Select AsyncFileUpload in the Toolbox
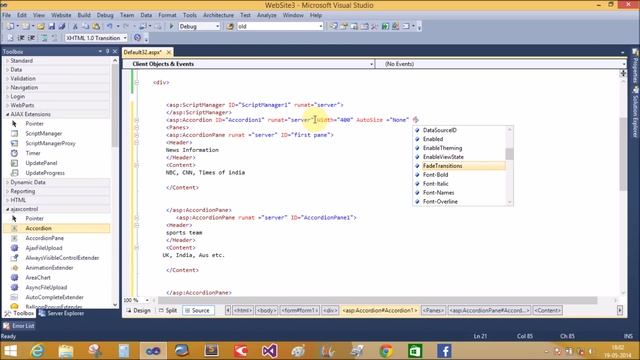The width and height of the screenshot is (640, 360). (x=46, y=287)
